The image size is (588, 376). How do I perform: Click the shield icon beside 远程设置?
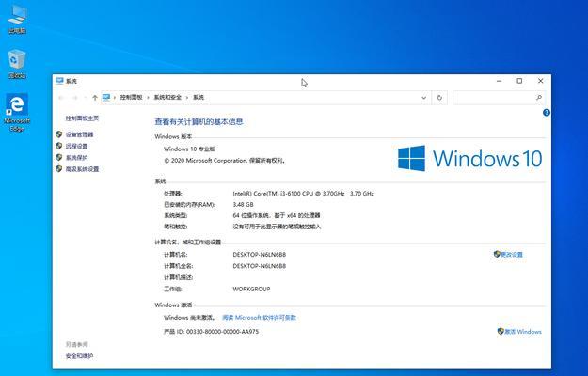(59, 146)
